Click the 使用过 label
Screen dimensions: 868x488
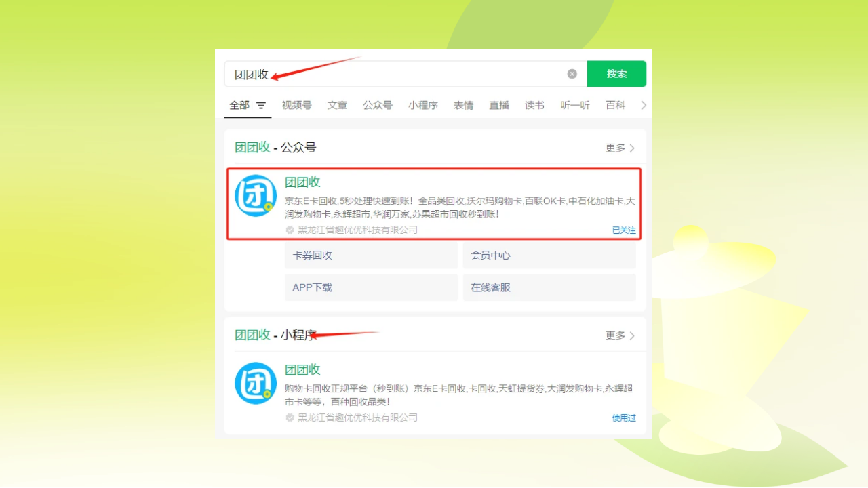coord(624,418)
